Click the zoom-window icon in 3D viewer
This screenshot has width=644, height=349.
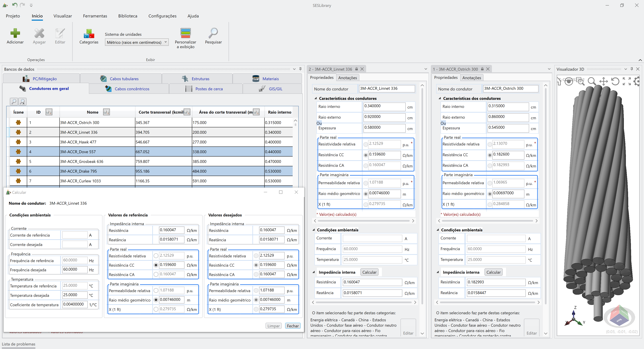coord(580,81)
